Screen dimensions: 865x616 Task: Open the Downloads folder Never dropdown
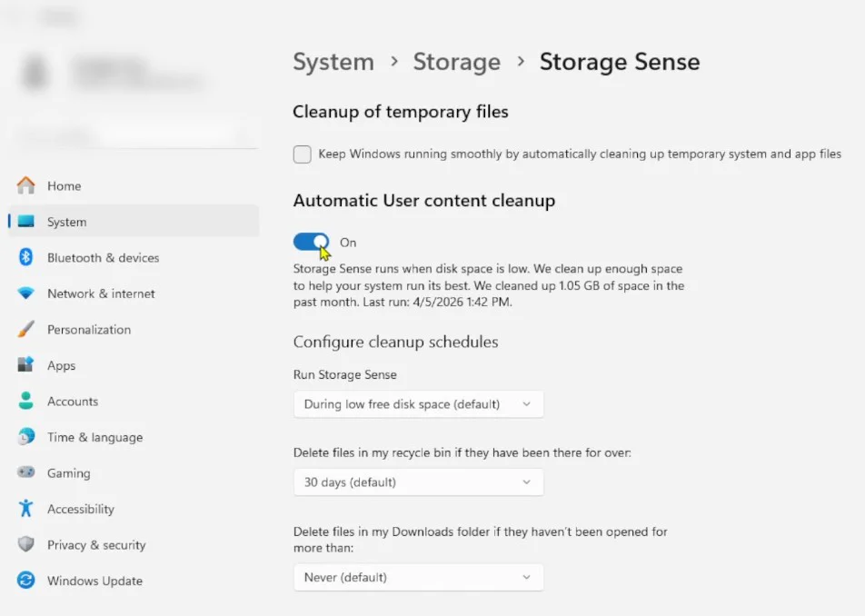[419, 578]
